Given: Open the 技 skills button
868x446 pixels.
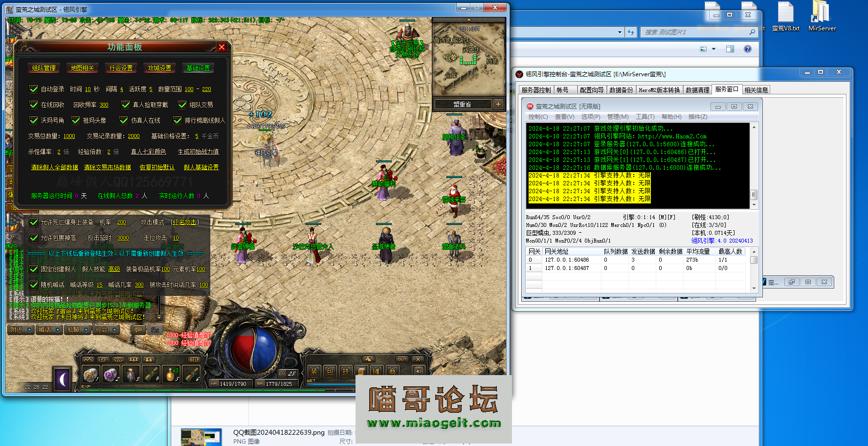Looking at the screenshot, I should pyautogui.click(x=346, y=371).
